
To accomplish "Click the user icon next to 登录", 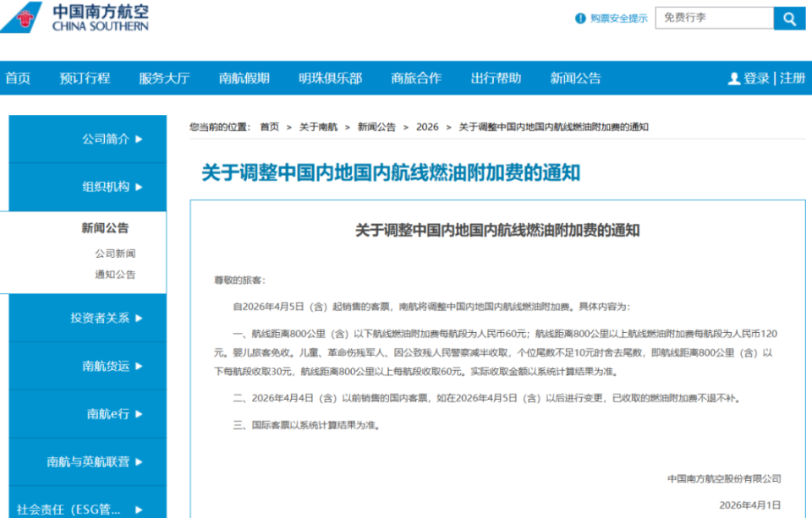I will (733, 78).
